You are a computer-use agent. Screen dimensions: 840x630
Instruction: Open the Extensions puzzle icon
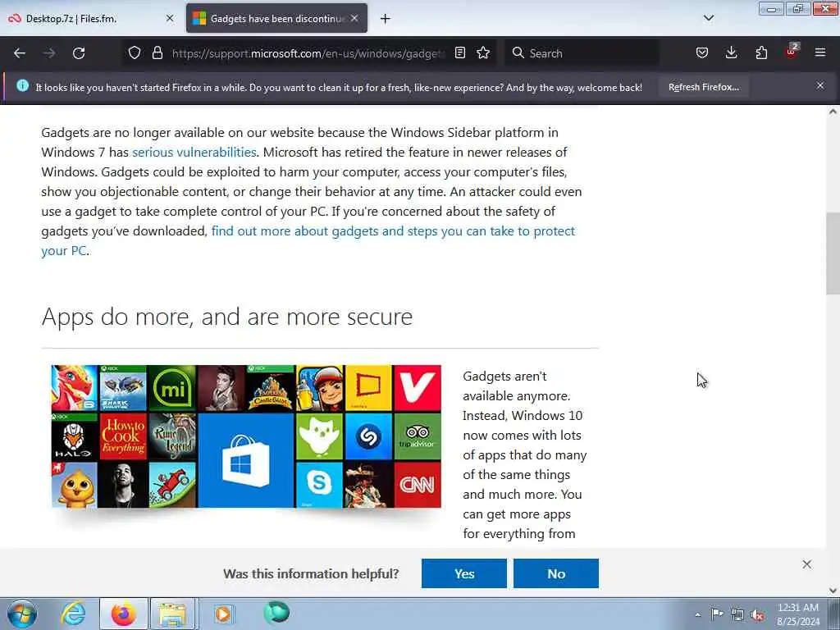[761, 53]
